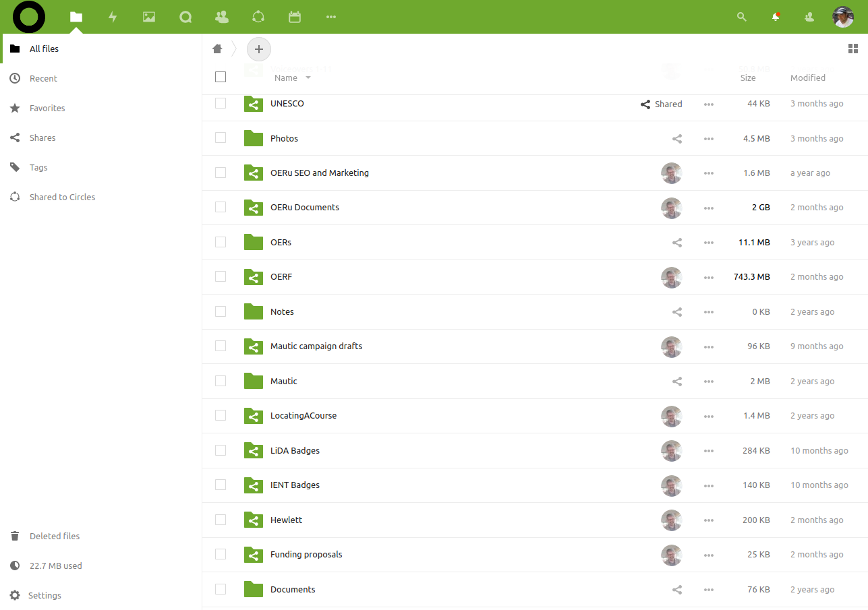Click the plus button to add new file
The image size is (868, 610).
(259, 49)
